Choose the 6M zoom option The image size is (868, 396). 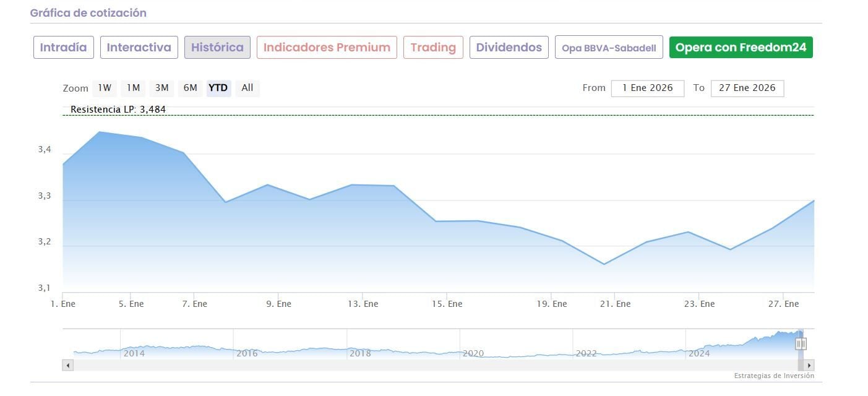(x=190, y=88)
